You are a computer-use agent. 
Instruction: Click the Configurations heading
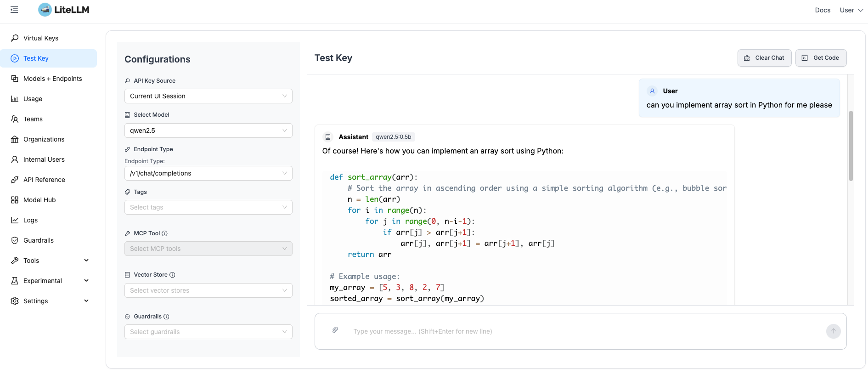point(158,59)
